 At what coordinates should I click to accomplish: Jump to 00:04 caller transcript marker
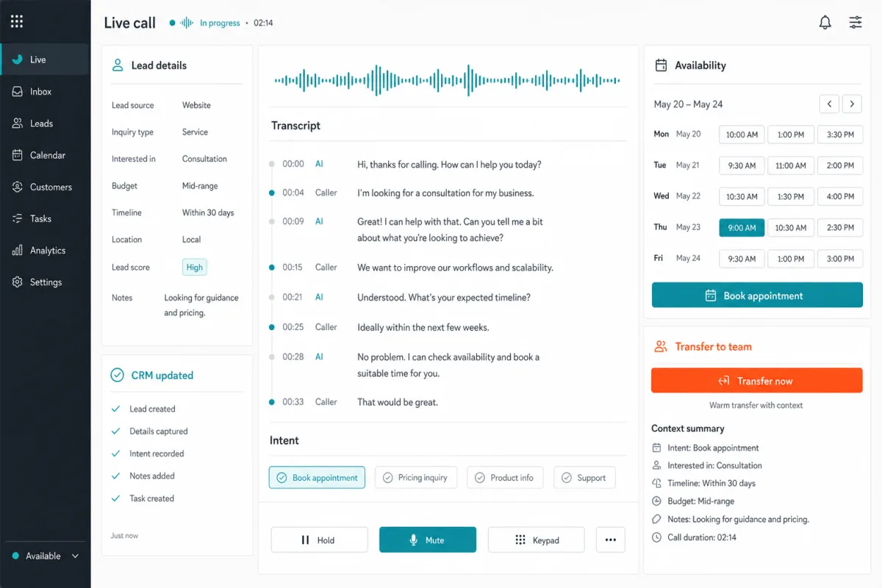pos(272,193)
